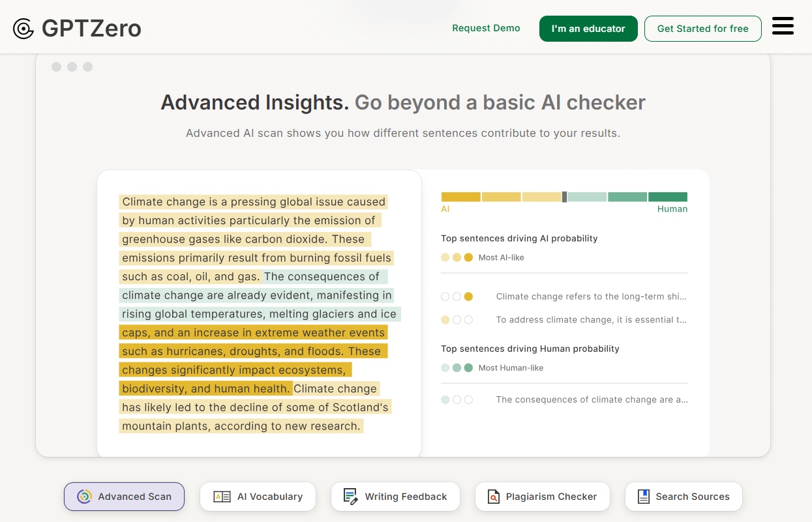812x522 pixels.
Task: Click dark highlighted text 'biodiversity, and human health.'
Action: [205, 389]
